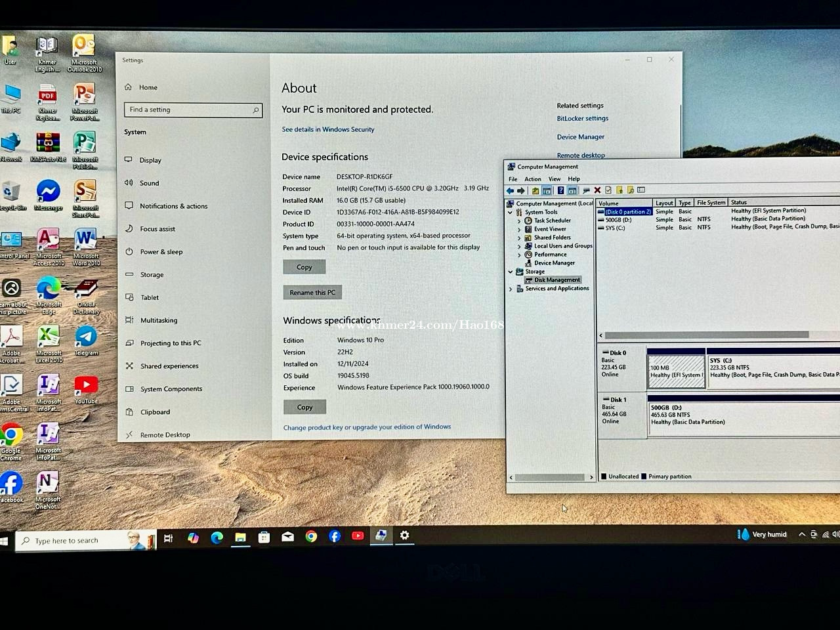Click Change product key or upgrade link
Viewport: 840px width, 630px height.
coord(367,427)
